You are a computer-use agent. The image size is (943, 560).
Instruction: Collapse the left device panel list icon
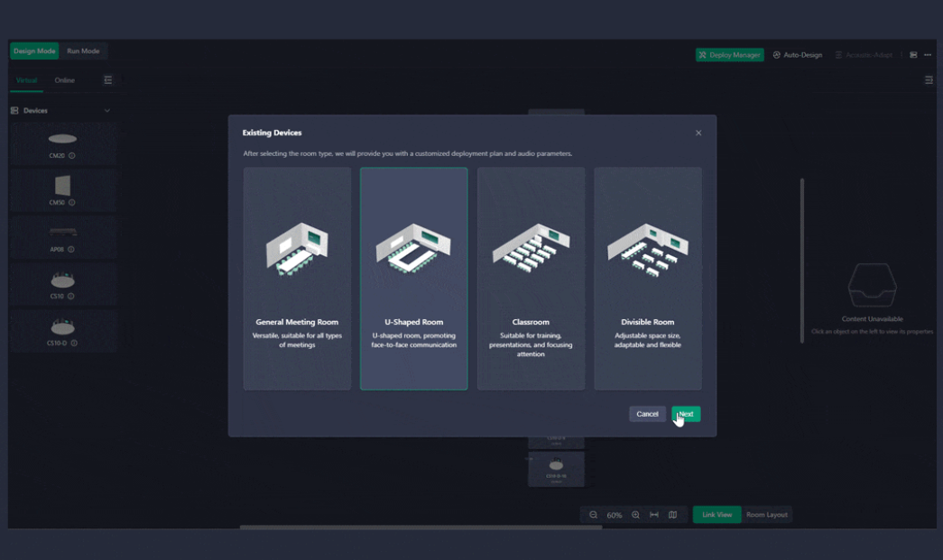point(107,80)
